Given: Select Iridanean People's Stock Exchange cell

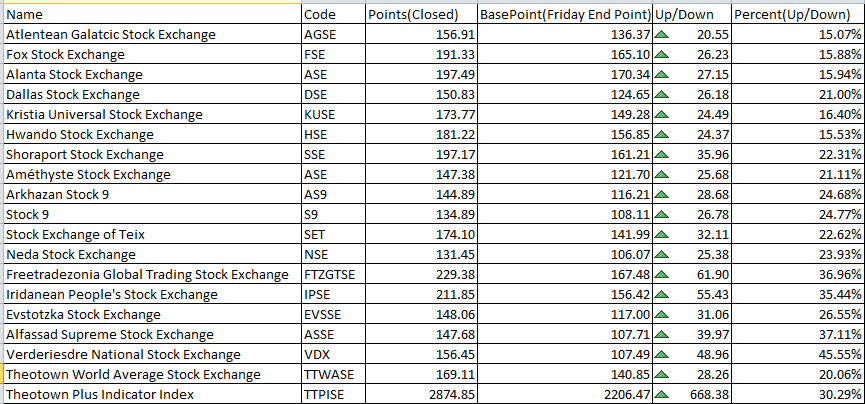Looking at the screenshot, I should [152, 295].
